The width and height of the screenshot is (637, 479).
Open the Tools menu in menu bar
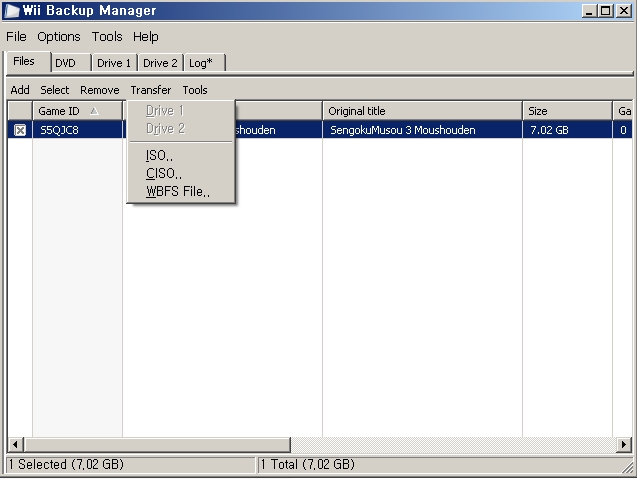point(107,37)
